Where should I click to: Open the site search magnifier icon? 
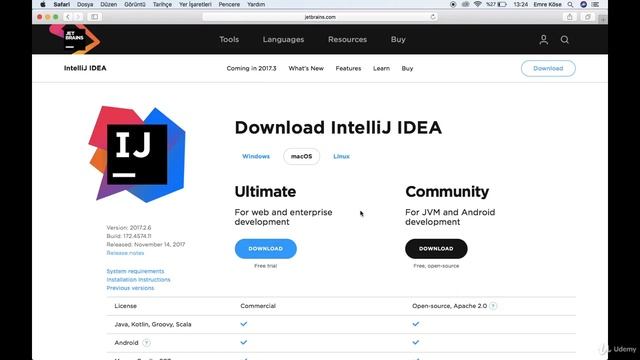click(x=564, y=40)
